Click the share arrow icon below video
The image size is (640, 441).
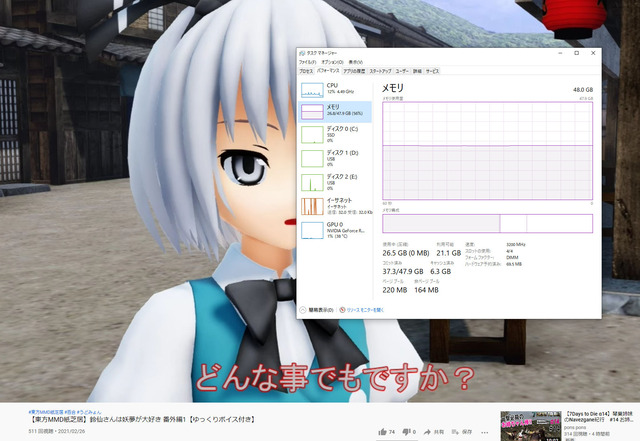click(427, 432)
